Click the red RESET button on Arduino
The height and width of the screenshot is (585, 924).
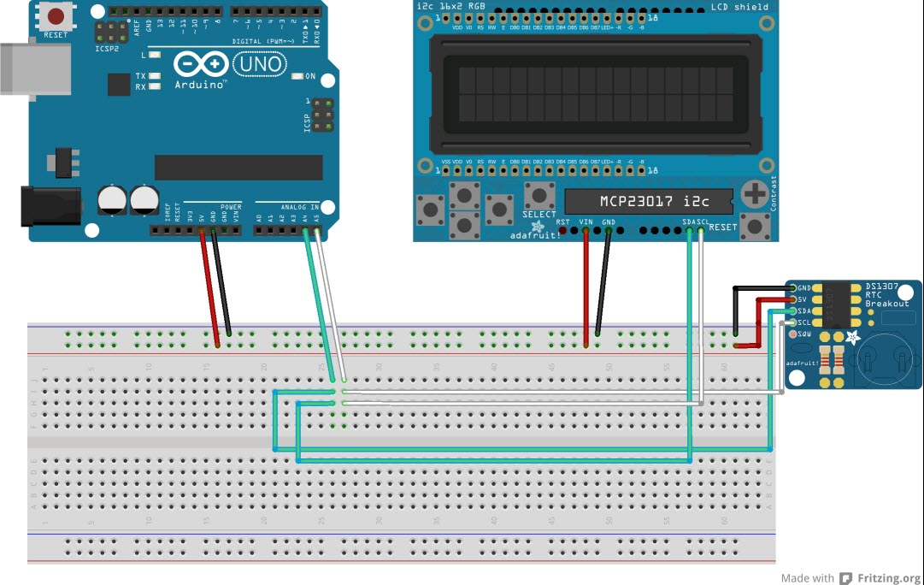pos(56,16)
